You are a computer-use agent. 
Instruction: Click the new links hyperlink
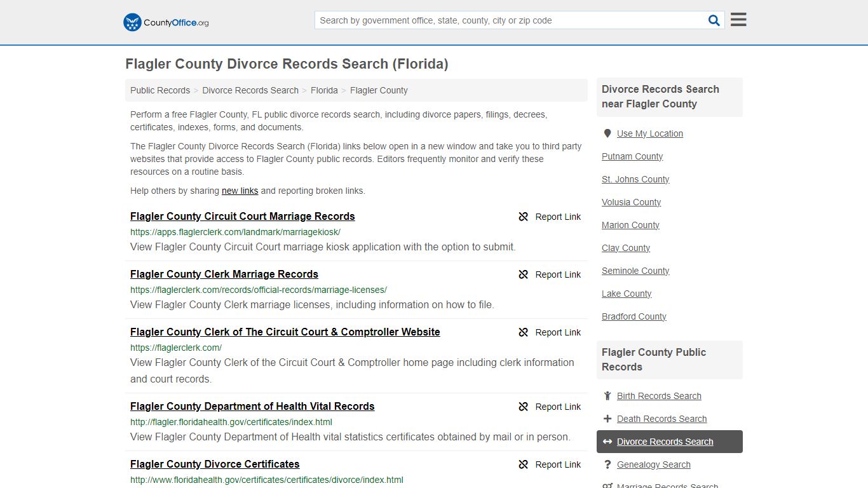240,191
